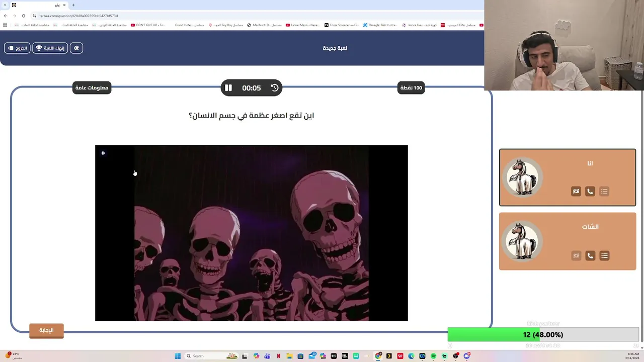Reload the page with the refresh icon
The width and height of the screenshot is (644, 362).
23,16
